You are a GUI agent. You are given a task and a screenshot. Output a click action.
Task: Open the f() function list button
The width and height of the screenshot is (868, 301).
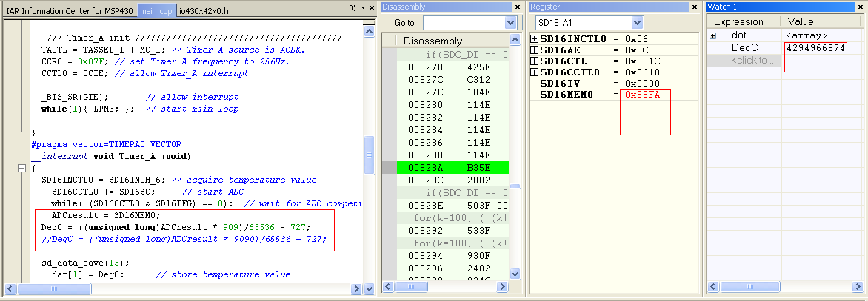click(352, 7)
